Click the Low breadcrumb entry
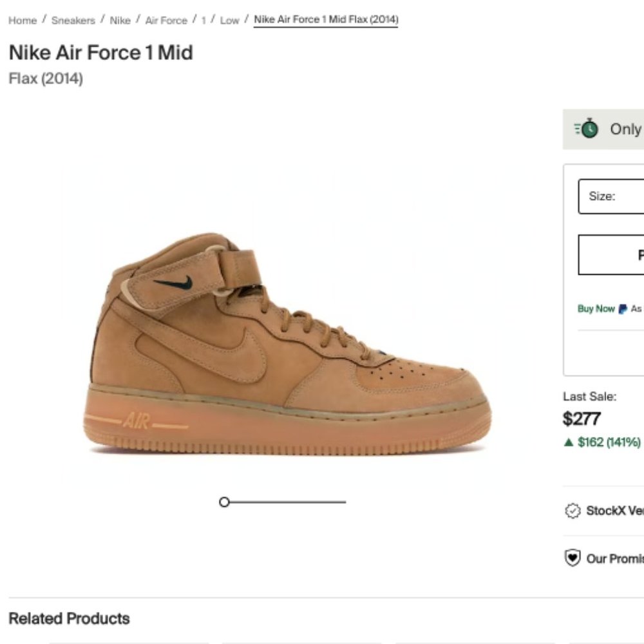Image resolution: width=644 pixels, height=644 pixels. (x=229, y=20)
